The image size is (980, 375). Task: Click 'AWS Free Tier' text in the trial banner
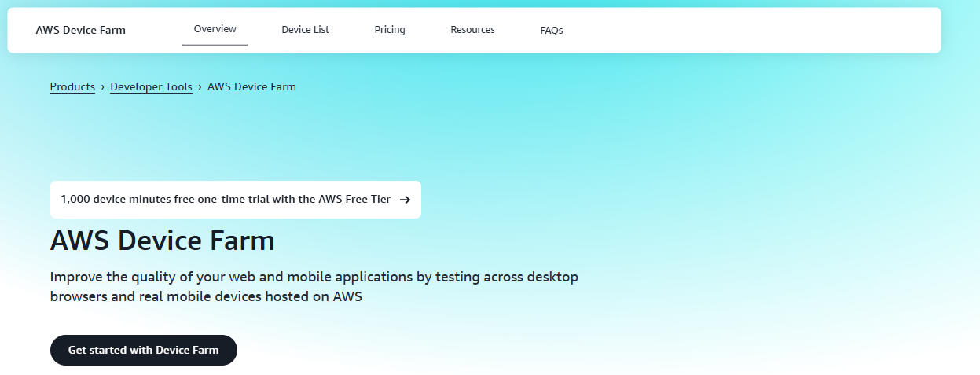354,200
